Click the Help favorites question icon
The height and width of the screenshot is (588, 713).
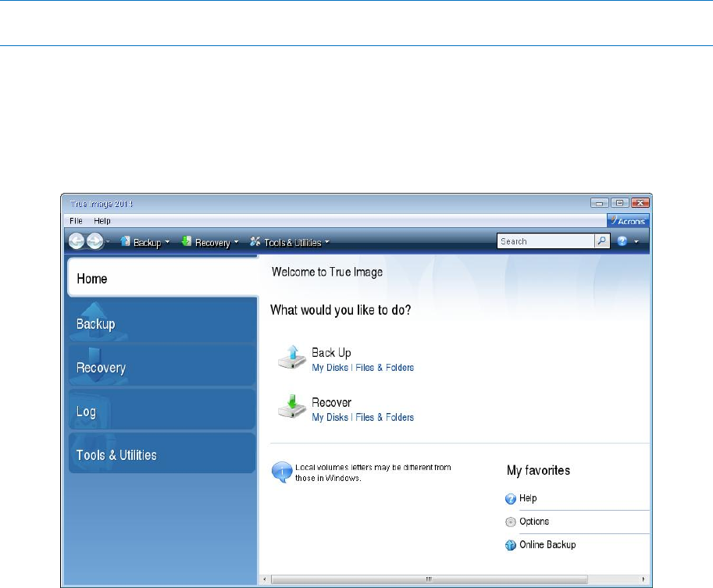[x=511, y=499]
